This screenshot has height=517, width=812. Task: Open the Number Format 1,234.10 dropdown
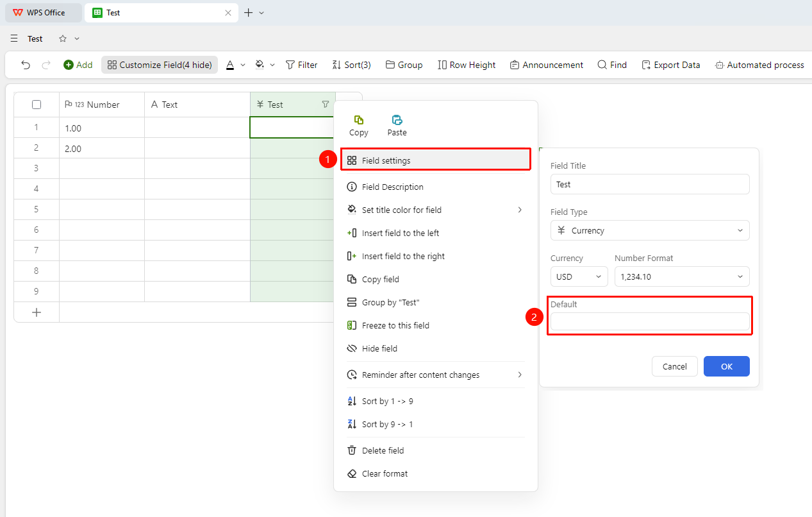pyautogui.click(x=682, y=276)
